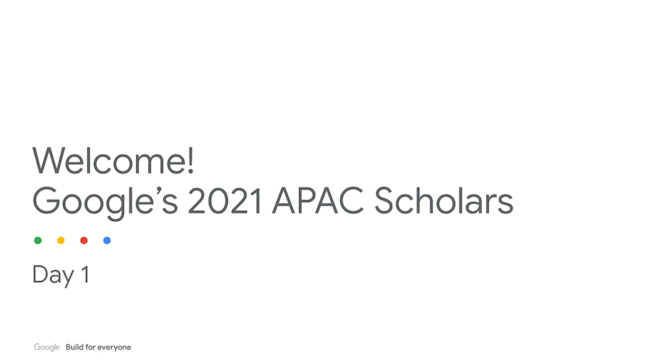The image size is (650, 363).
Task: Click the capital S in Scholars
Action: point(383,201)
